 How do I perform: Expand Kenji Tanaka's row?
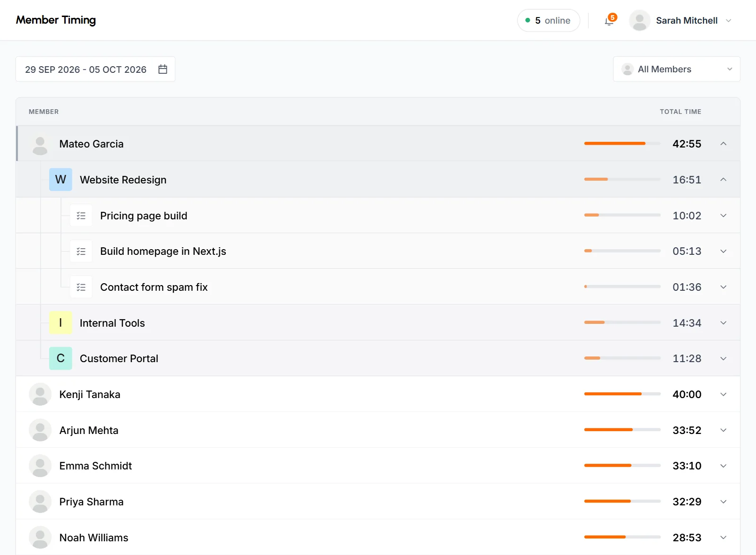(x=723, y=394)
